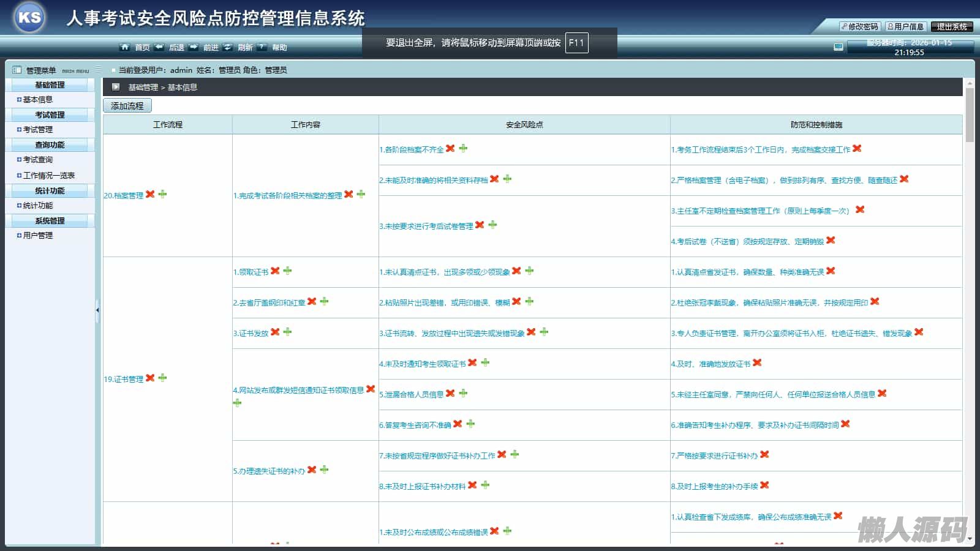Click green add icon beside 19.证书管理
The image size is (980, 551).
click(162, 378)
